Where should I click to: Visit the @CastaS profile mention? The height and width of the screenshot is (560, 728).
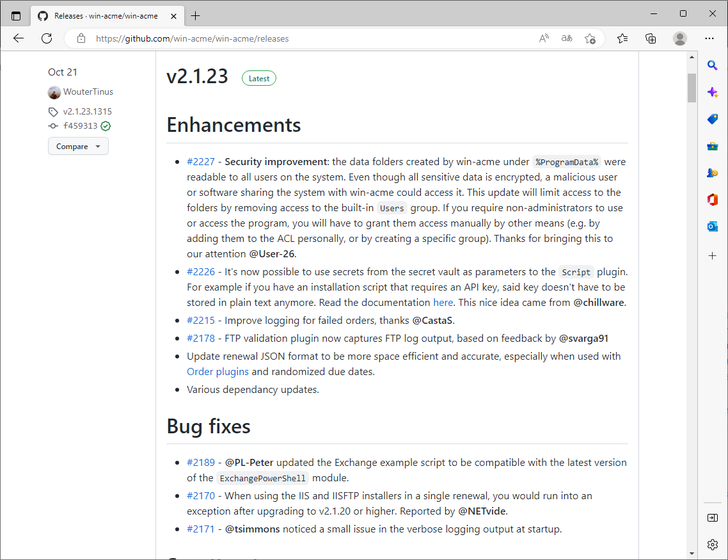point(432,321)
